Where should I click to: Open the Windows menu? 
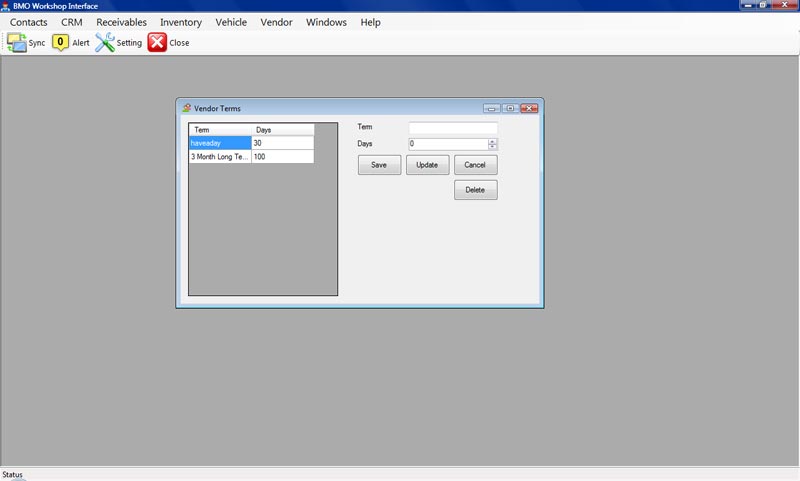327,22
